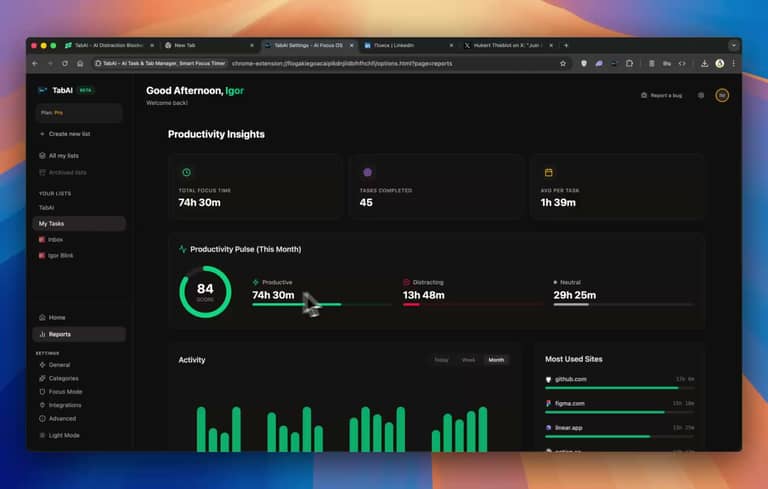Toggle Light Mode
Image resolution: width=768 pixels, height=489 pixels.
point(59,435)
